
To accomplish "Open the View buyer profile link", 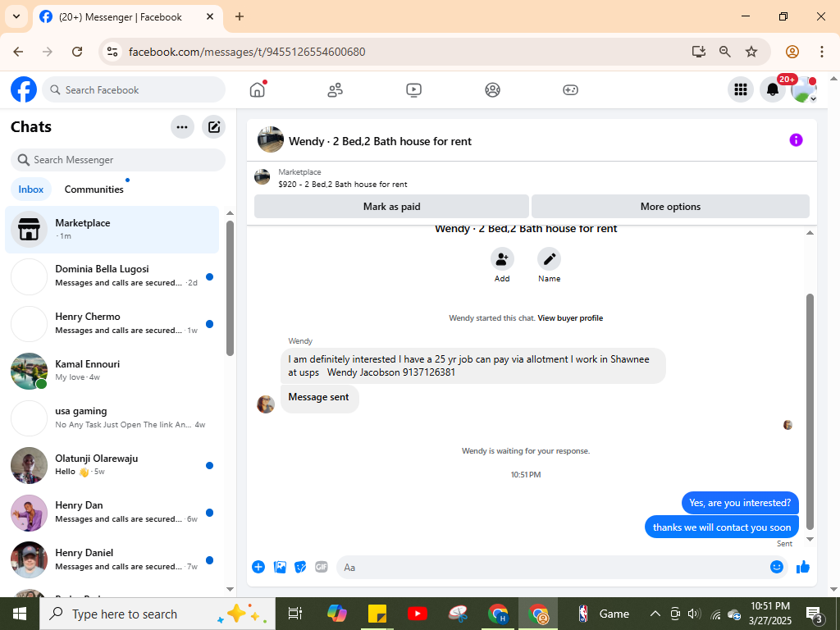I will click(x=570, y=318).
